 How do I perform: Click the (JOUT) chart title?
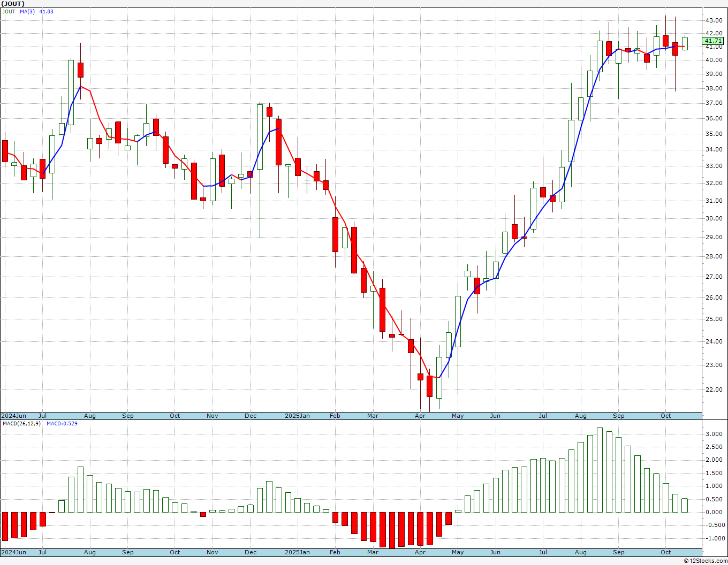point(13,4)
